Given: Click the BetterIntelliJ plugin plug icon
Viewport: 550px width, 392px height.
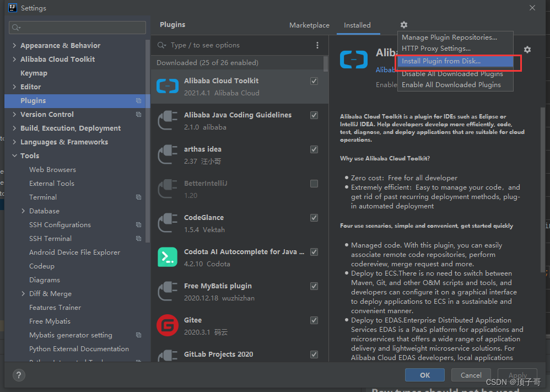Looking at the screenshot, I should tap(168, 189).
